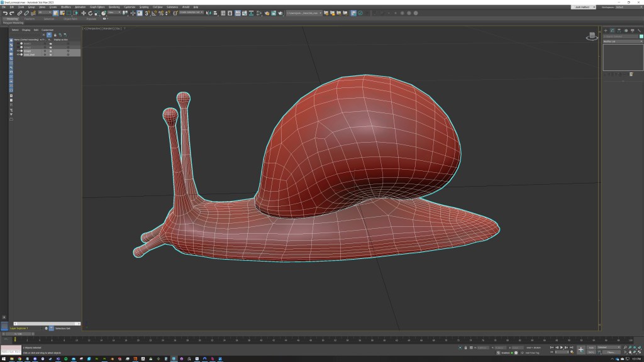Image resolution: width=644 pixels, height=362 pixels.
Task: Toggle Angle Snap in main toolbar
Action: tap(153, 13)
